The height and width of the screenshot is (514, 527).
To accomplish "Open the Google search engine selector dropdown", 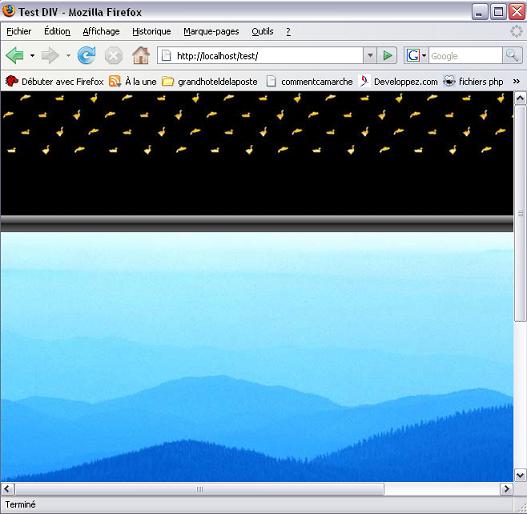I will click(x=416, y=55).
